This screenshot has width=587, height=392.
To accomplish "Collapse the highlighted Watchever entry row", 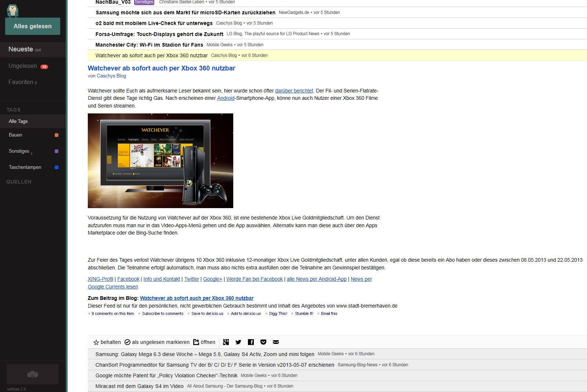I will (337, 55).
